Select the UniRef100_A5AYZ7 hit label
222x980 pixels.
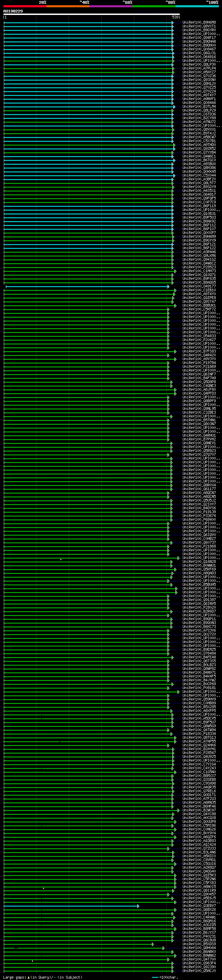pyautogui.click(x=199, y=72)
